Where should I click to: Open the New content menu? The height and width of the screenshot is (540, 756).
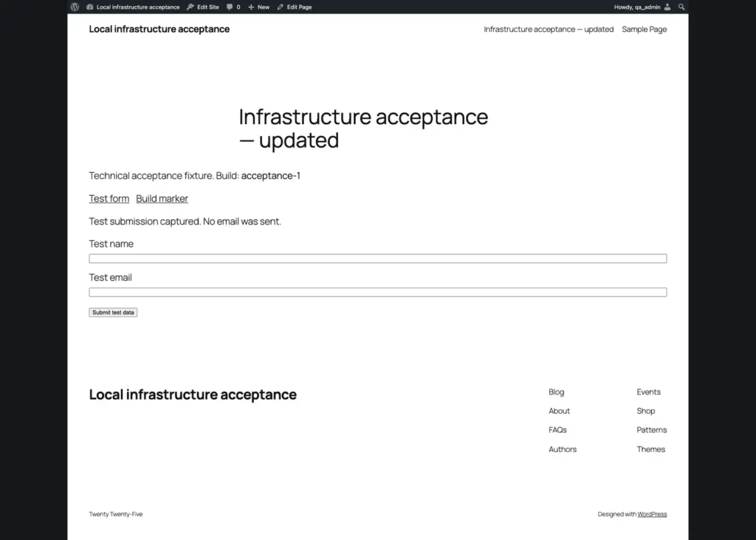click(258, 7)
